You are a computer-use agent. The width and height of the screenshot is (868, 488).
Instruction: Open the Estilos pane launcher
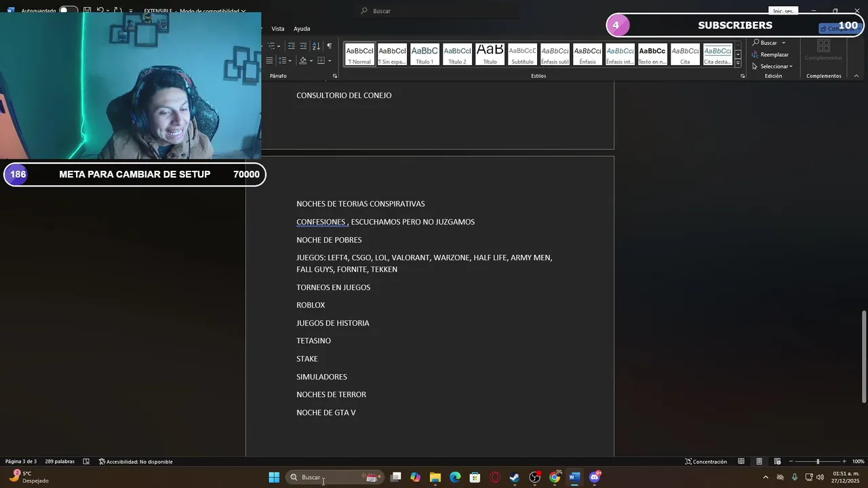tap(743, 76)
